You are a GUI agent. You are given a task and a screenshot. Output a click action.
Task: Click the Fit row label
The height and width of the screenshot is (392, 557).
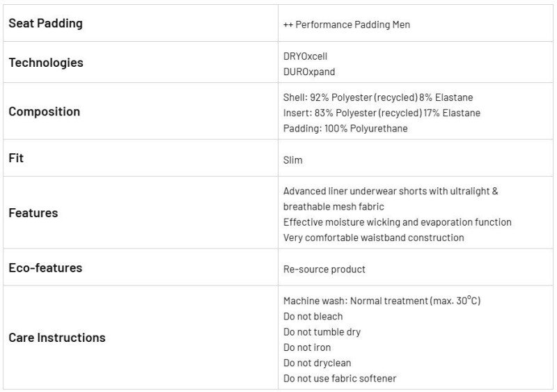pos(16,158)
